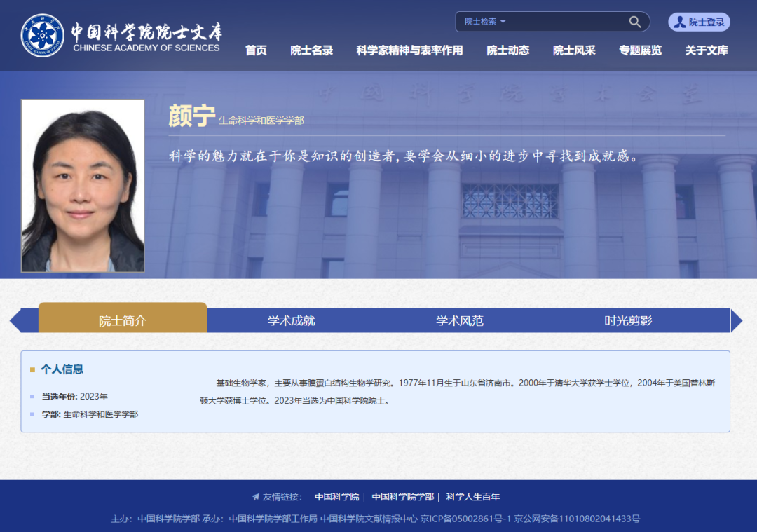The image size is (757, 532).
Task: Click the Chinese Academy of Sciences emblem logo
Action: pos(43,35)
